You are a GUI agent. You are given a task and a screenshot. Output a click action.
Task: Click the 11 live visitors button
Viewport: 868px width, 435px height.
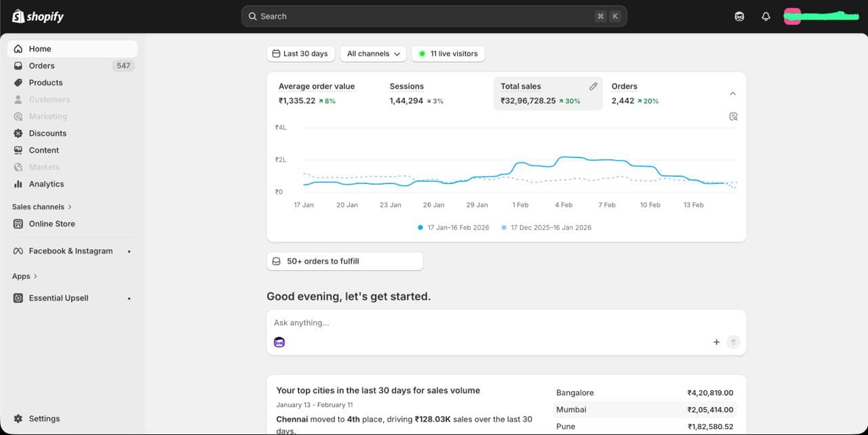click(x=448, y=54)
